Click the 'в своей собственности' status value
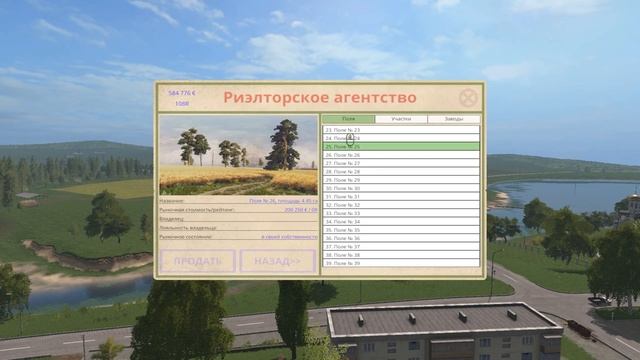This screenshot has height=360, width=640. 289,237
